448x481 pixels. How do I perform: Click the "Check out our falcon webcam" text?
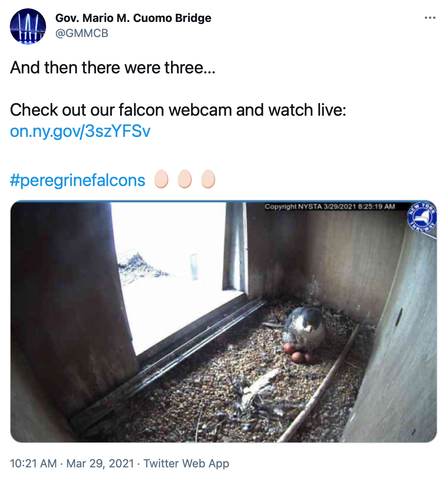(178, 110)
